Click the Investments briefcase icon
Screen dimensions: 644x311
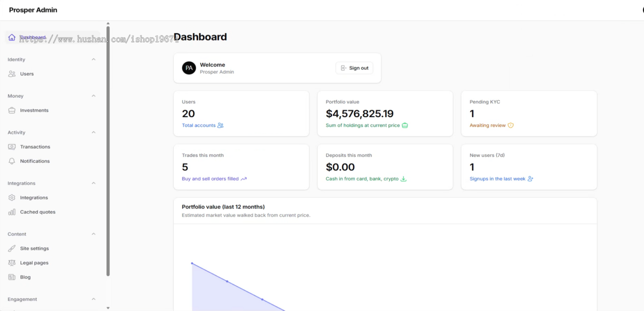point(12,111)
